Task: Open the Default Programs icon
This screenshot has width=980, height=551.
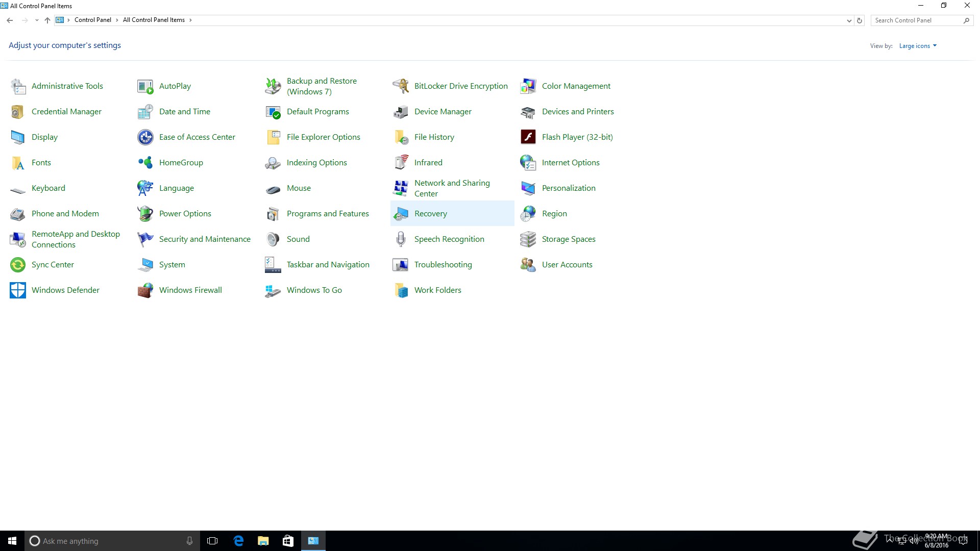Action: click(x=273, y=112)
